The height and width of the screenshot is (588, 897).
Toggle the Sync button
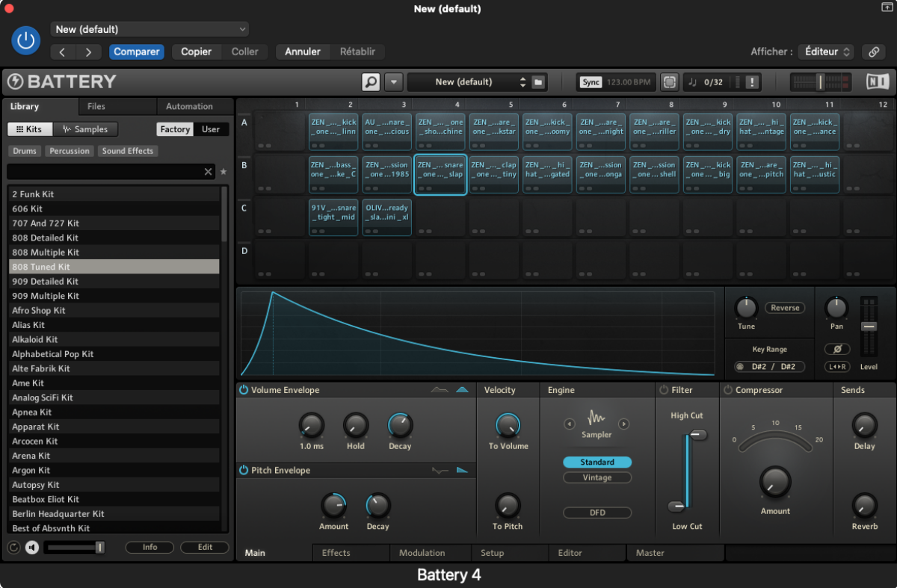click(x=591, y=82)
